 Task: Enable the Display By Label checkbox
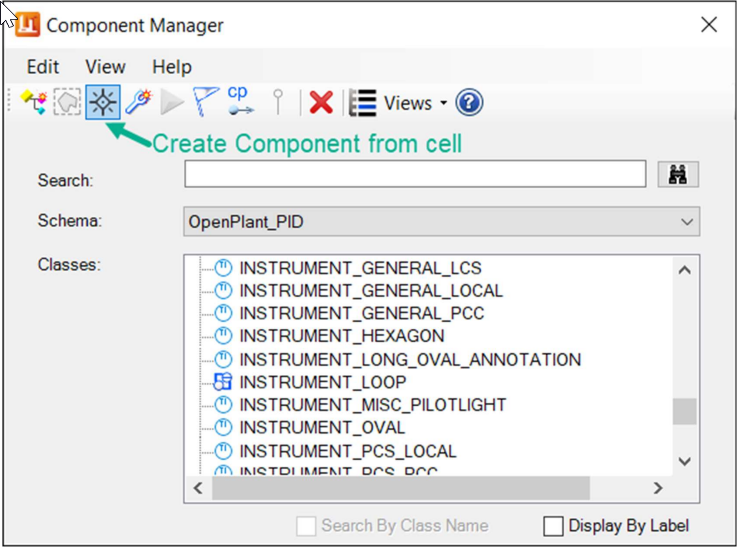(x=553, y=526)
